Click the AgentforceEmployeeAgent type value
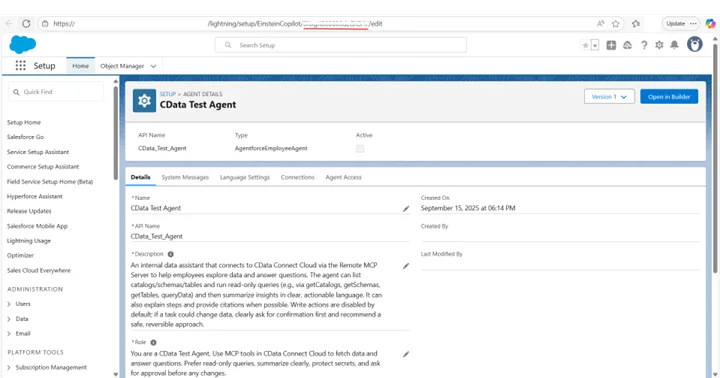The image size is (720, 378). click(271, 148)
